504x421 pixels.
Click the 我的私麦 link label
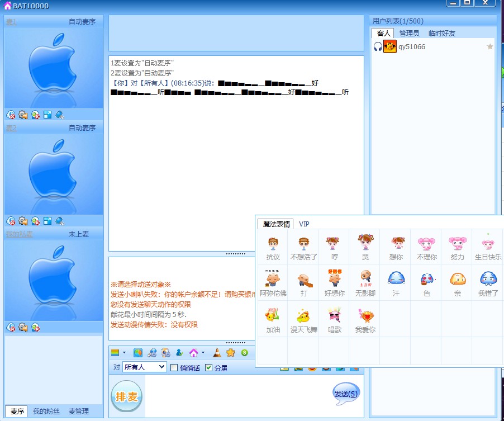[x=20, y=234]
